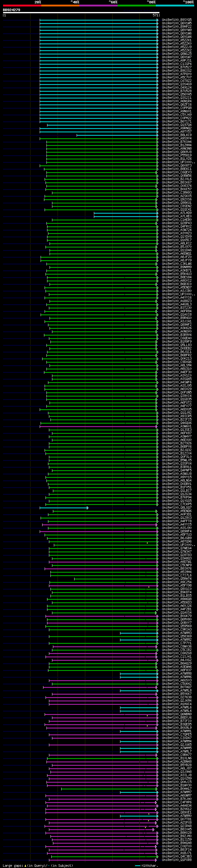Screen dimensions: 197x868
Task: Select the query name BB924279
Action: coord(11,10)
